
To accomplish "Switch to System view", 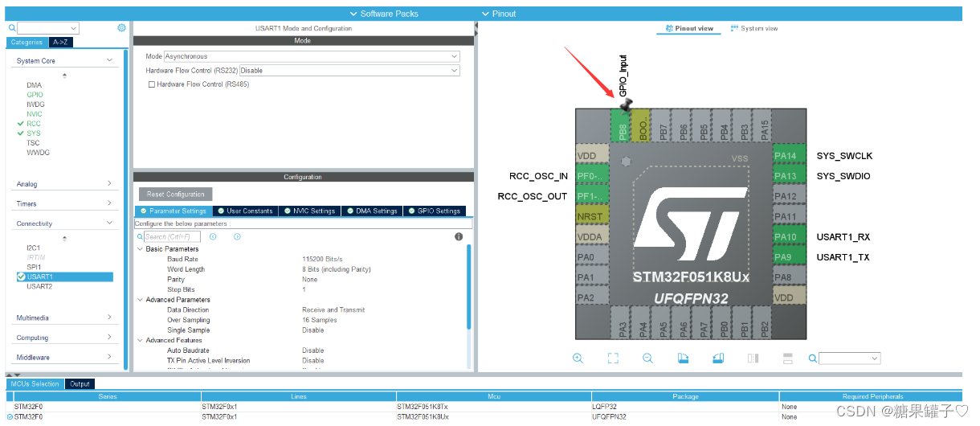I will tap(753, 28).
